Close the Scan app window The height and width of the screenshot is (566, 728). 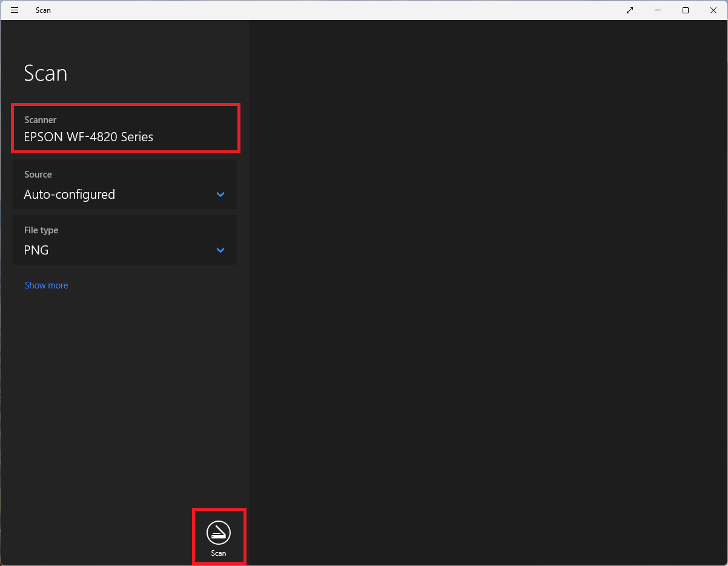[x=713, y=10]
